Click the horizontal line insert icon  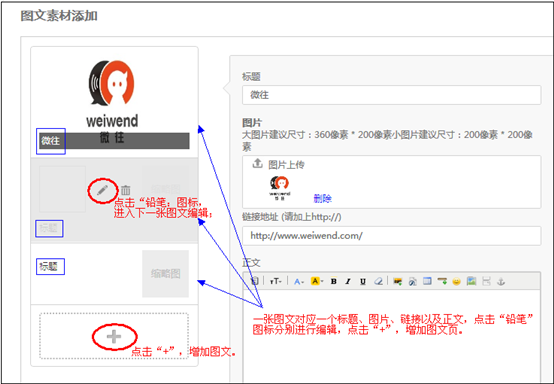point(442,282)
